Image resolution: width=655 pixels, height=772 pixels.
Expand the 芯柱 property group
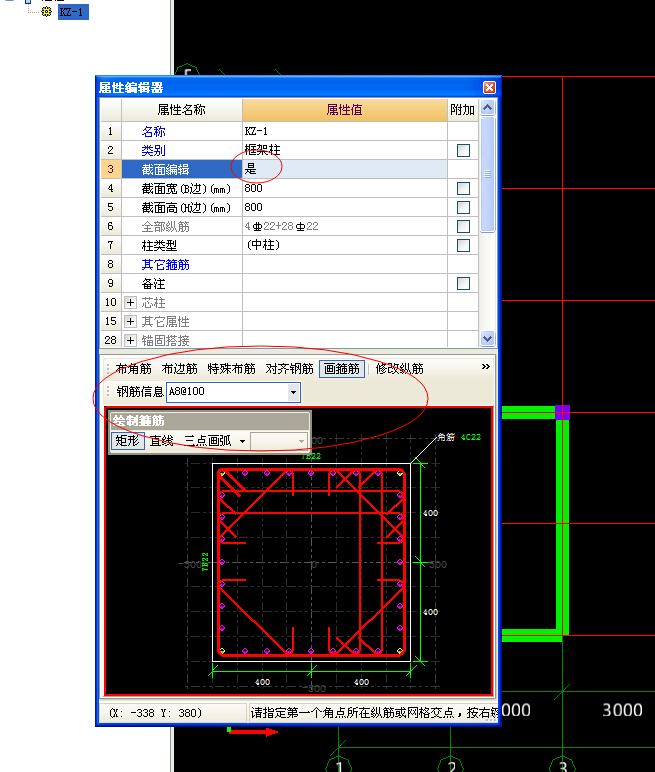[130, 302]
